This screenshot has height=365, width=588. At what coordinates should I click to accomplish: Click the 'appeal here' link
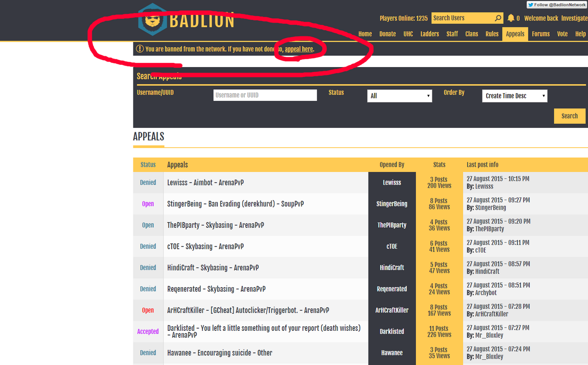click(299, 49)
